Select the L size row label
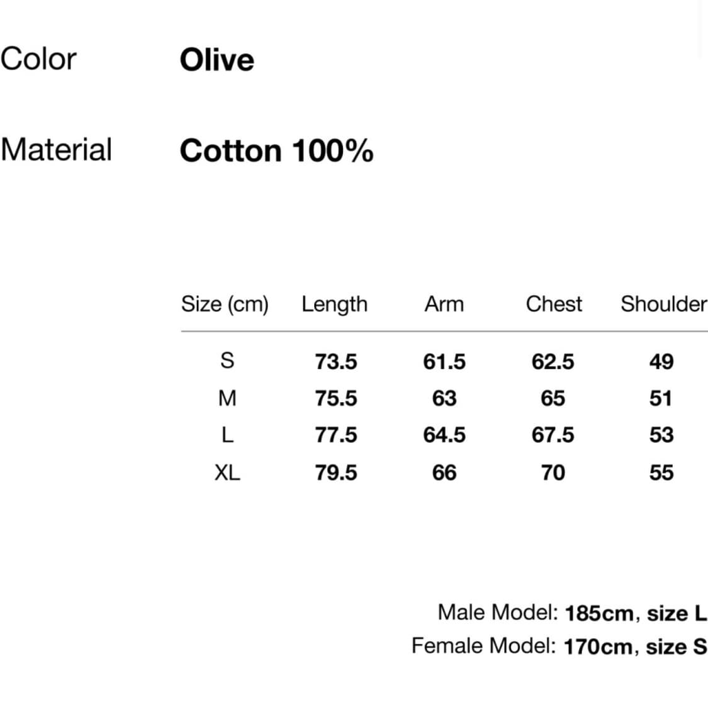708x728 pixels. pyautogui.click(x=227, y=435)
